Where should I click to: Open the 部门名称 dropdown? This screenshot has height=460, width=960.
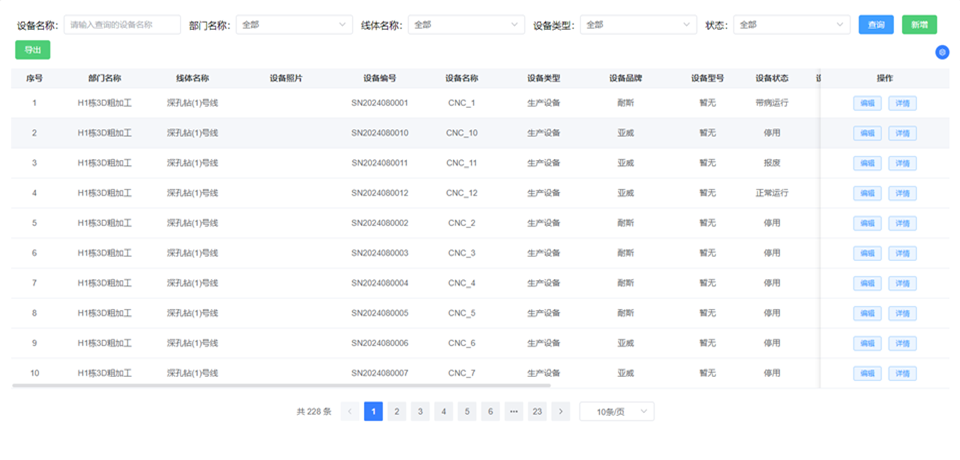[294, 25]
